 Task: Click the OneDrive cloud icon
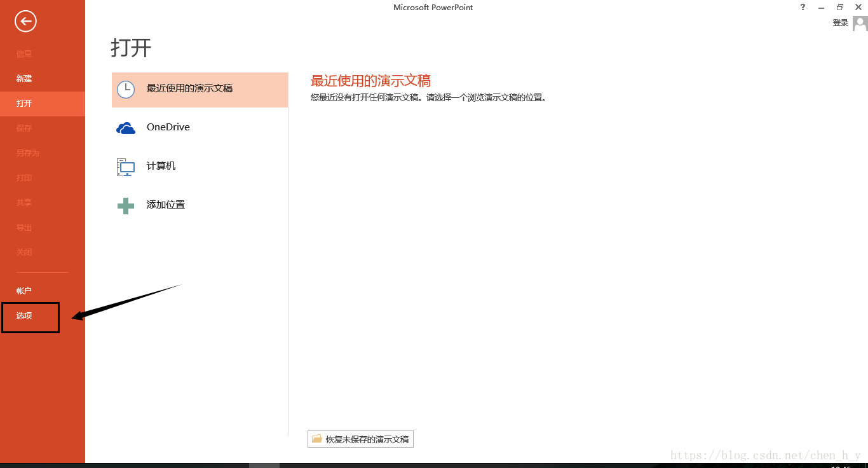coord(126,128)
